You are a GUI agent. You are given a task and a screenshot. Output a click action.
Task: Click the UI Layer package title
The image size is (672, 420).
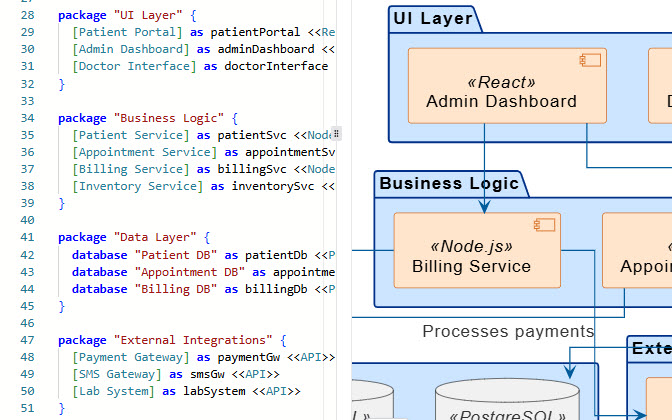click(433, 18)
